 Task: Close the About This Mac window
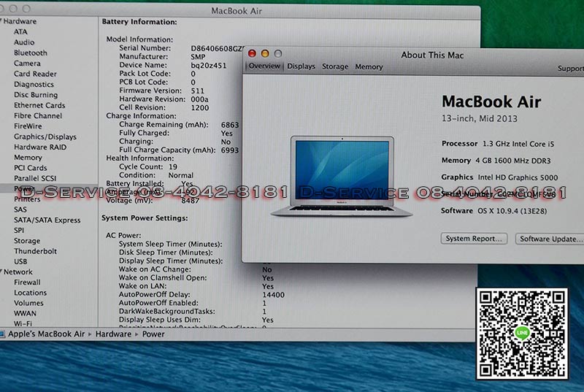point(252,53)
